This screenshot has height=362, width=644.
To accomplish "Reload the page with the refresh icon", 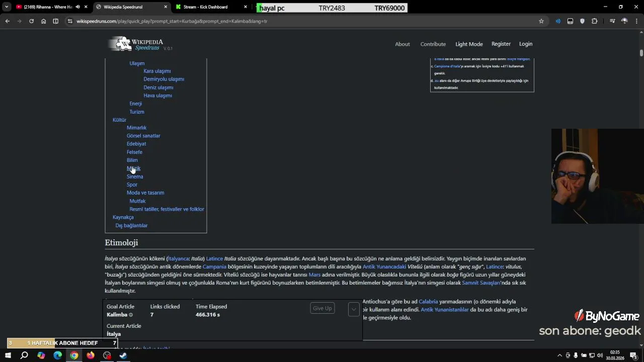I will [31, 21].
